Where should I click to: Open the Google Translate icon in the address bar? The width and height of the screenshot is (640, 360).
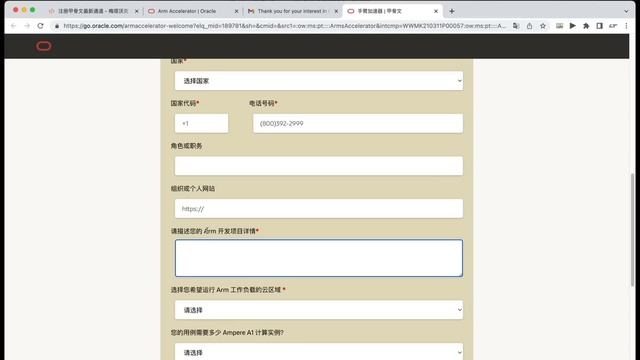coord(516,26)
